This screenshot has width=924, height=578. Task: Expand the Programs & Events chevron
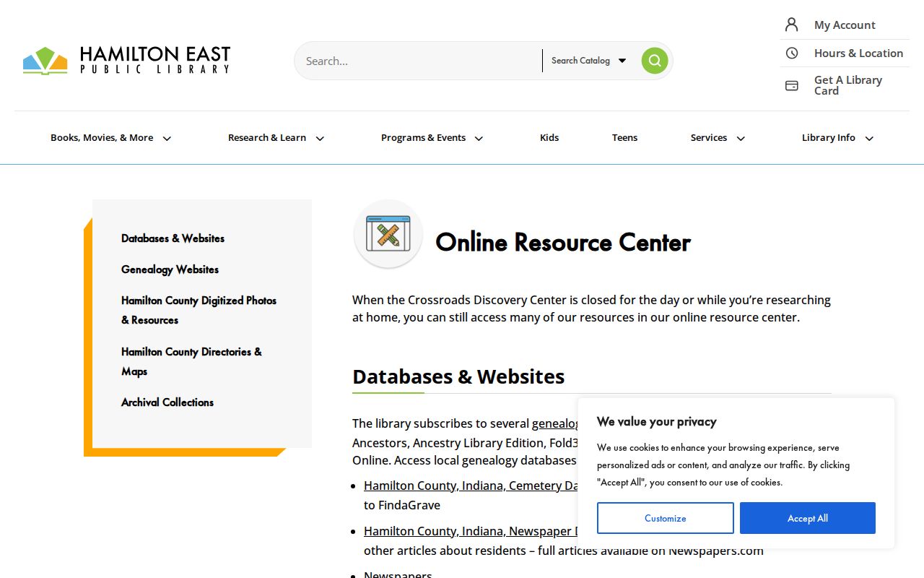[479, 139]
